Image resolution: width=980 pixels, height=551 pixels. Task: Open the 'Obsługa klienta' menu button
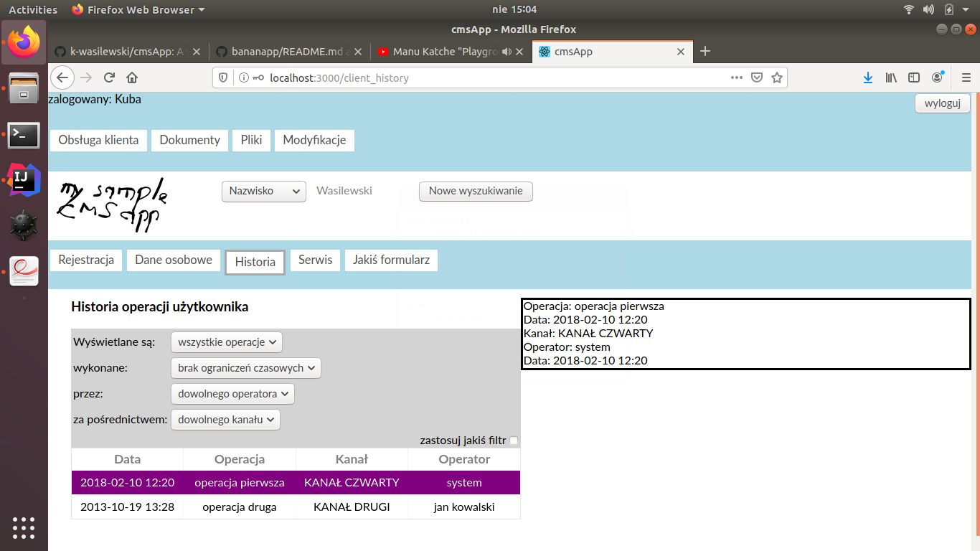tap(98, 140)
